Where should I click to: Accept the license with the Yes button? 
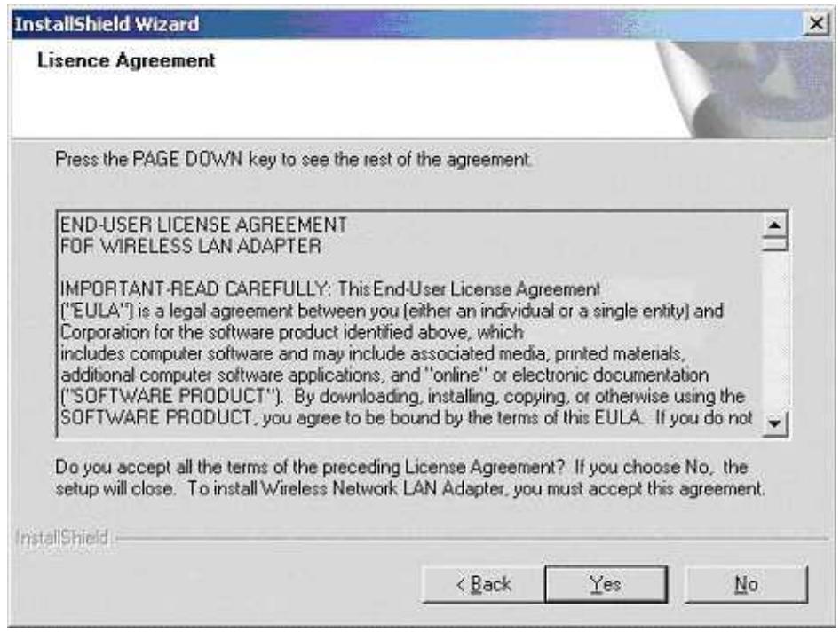coord(606,584)
